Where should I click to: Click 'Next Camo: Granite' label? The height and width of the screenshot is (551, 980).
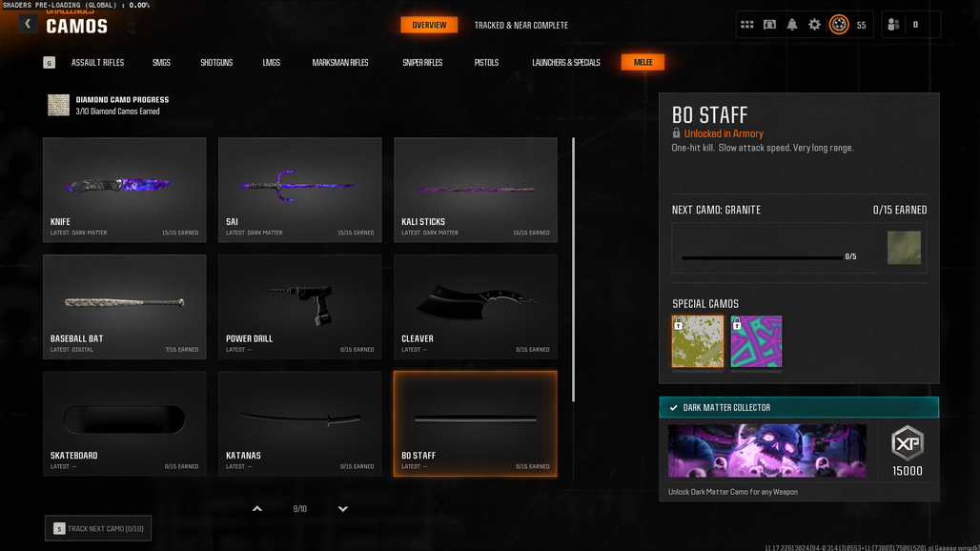coord(716,210)
